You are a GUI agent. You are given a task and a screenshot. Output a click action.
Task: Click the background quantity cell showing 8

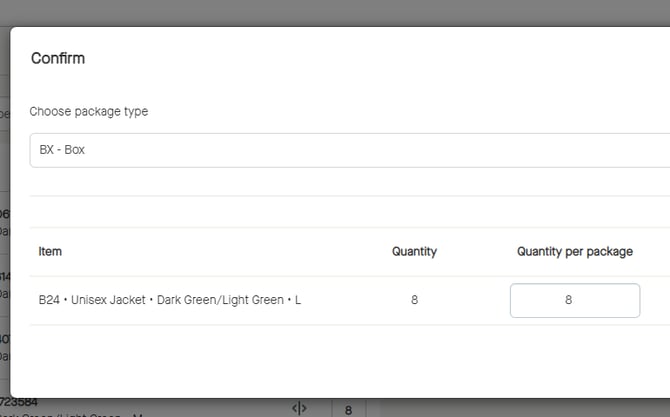pyautogui.click(x=348, y=409)
